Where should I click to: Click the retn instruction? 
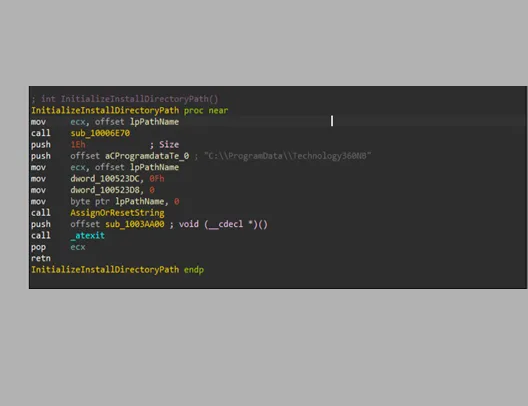coord(41,258)
